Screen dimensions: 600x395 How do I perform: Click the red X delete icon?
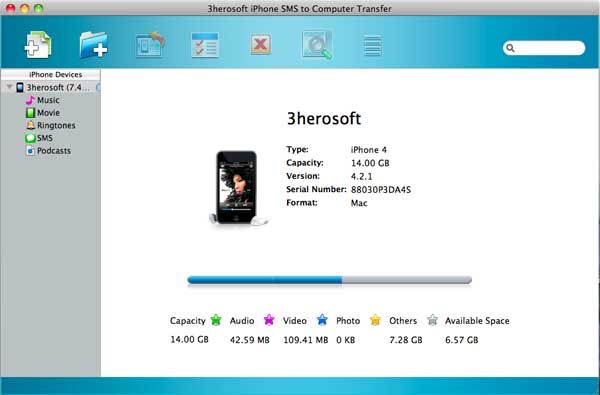tap(261, 44)
